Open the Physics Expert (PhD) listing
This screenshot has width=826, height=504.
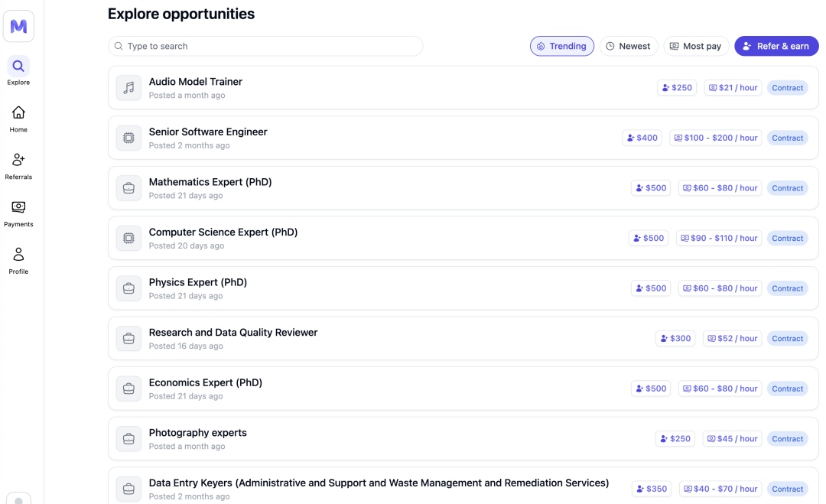(x=198, y=282)
